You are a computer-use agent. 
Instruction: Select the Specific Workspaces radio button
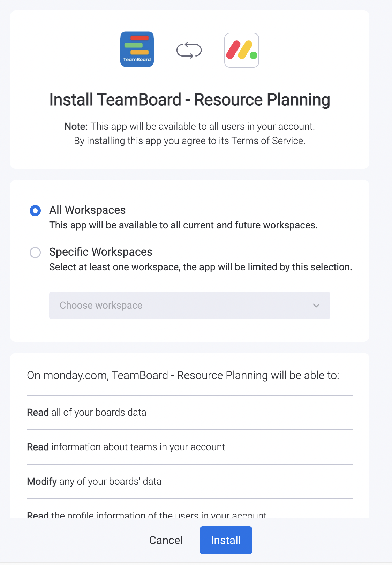click(x=35, y=252)
